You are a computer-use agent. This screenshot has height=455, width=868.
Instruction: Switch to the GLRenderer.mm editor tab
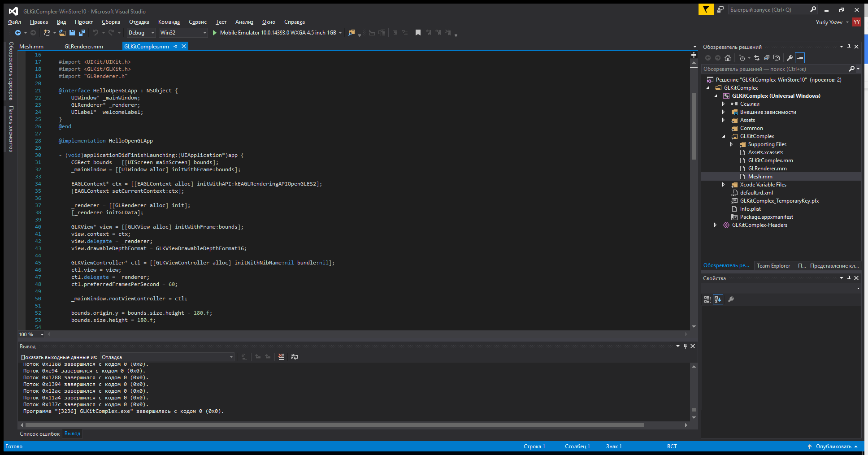(84, 47)
